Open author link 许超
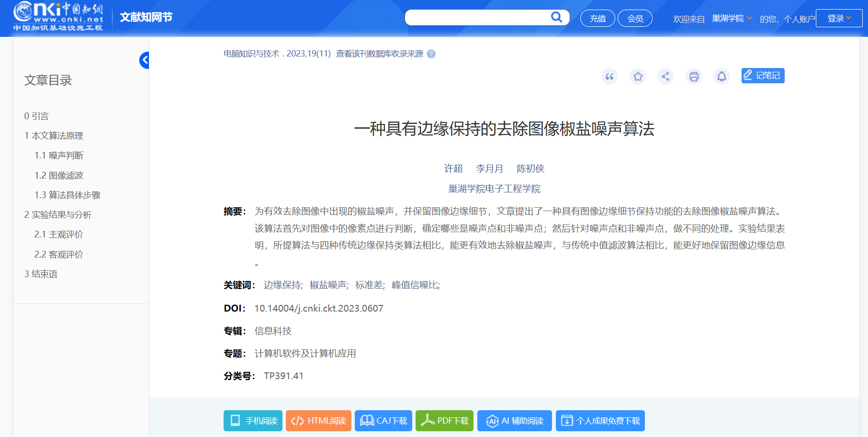The width and height of the screenshot is (868, 437). (453, 168)
